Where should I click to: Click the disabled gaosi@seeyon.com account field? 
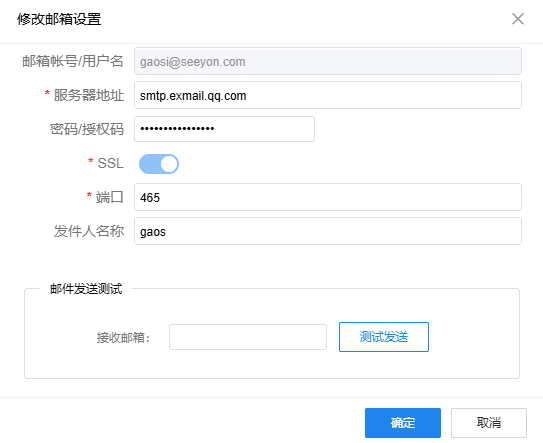click(328, 61)
